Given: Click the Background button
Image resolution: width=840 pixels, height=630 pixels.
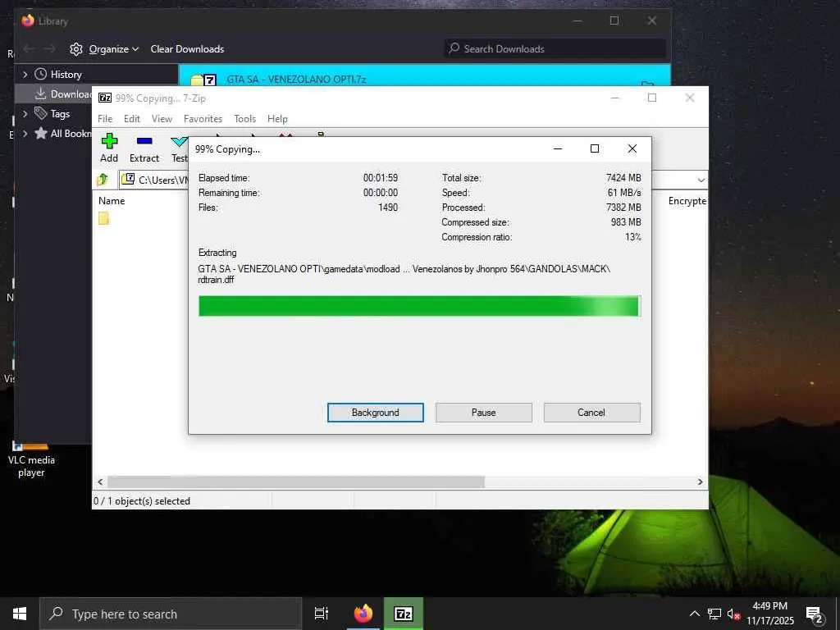Looking at the screenshot, I should pos(376,413).
